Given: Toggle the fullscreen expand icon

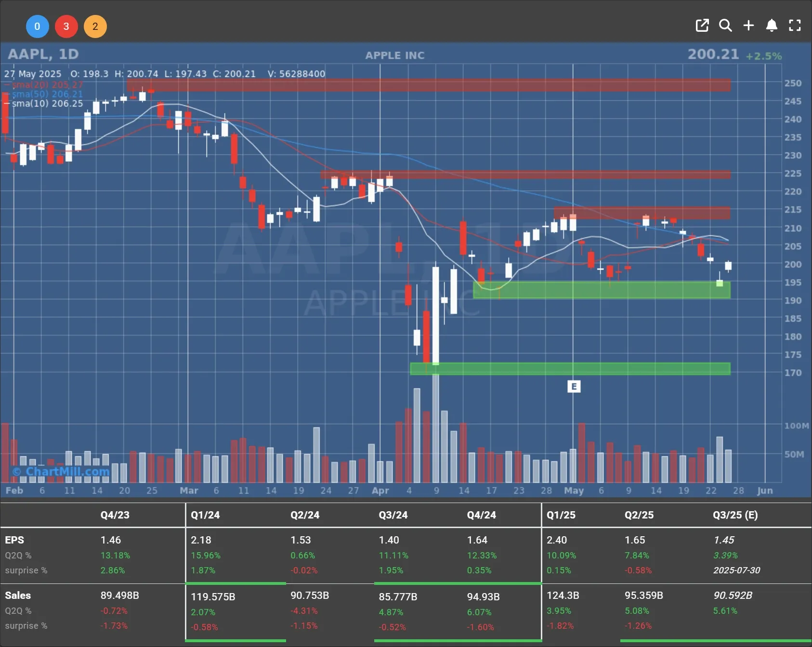Looking at the screenshot, I should 795,26.
